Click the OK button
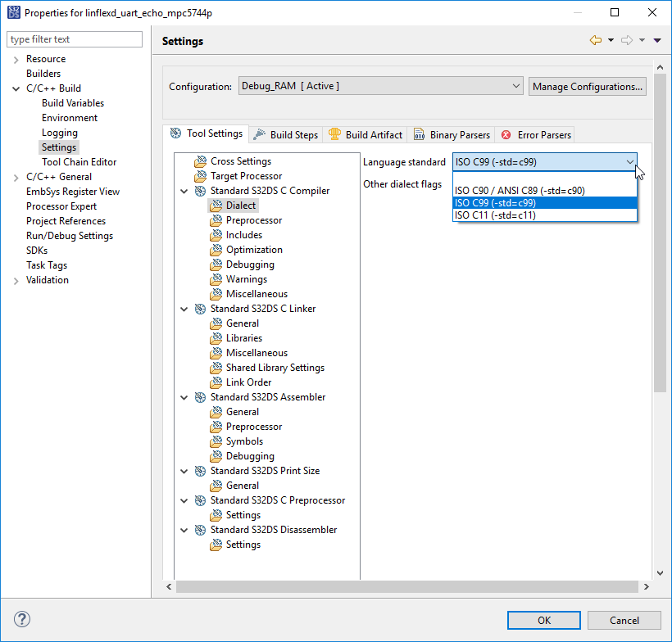Screen dimensions: 672x642 click(544, 620)
